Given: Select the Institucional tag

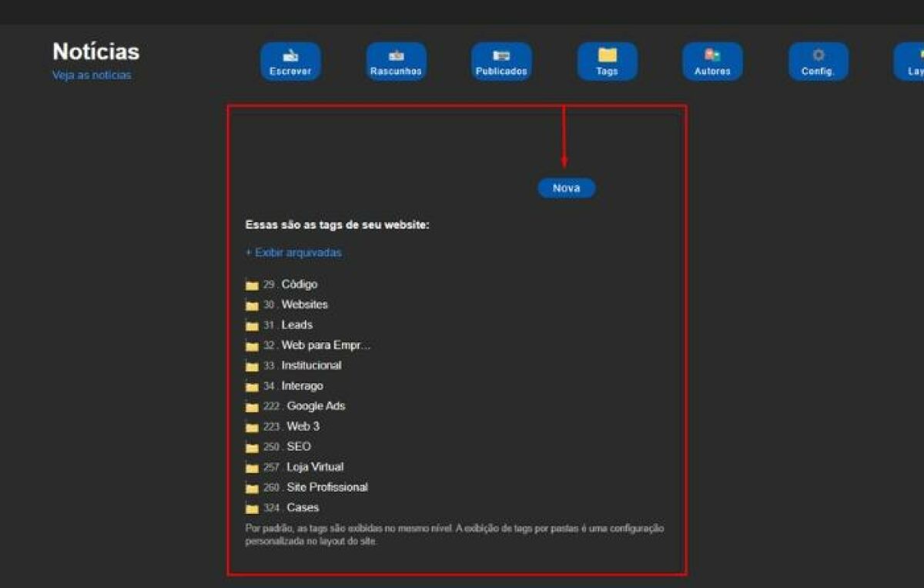Looking at the screenshot, I should point(311,365).
